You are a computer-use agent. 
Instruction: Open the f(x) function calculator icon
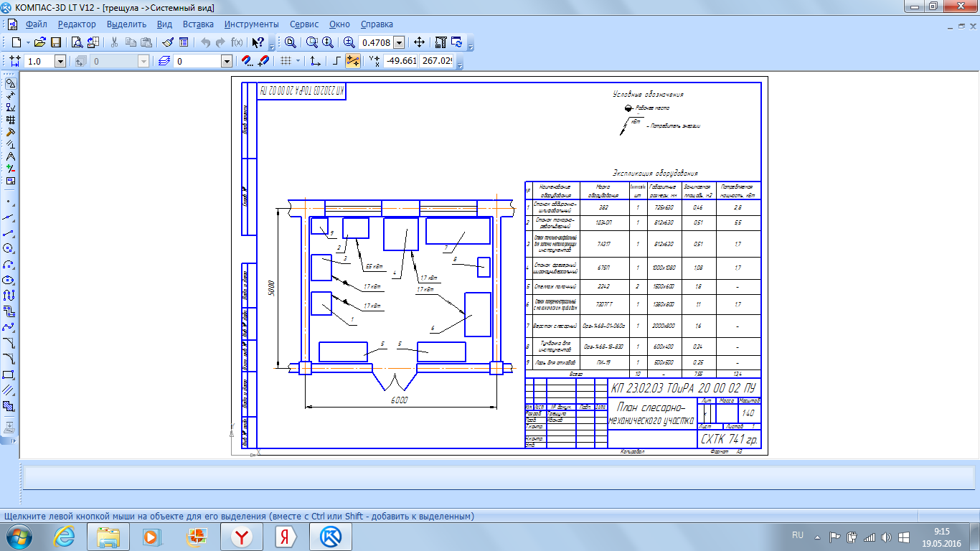click(x=237, y=42)
